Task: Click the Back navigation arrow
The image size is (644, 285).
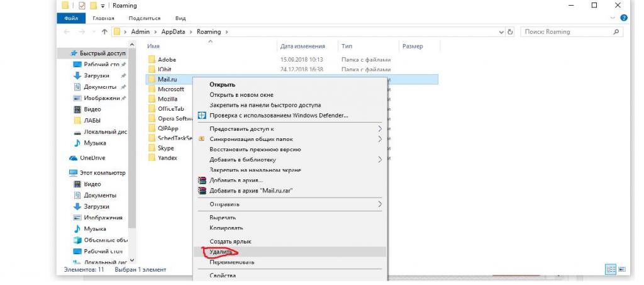Action: point(67,31)
